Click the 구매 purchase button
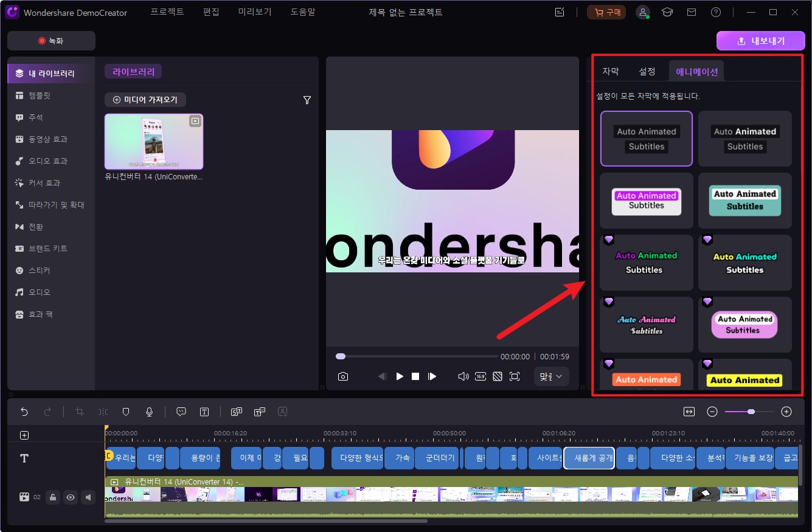The width and height of the screenshot is (812, 532). coord(606,12)
